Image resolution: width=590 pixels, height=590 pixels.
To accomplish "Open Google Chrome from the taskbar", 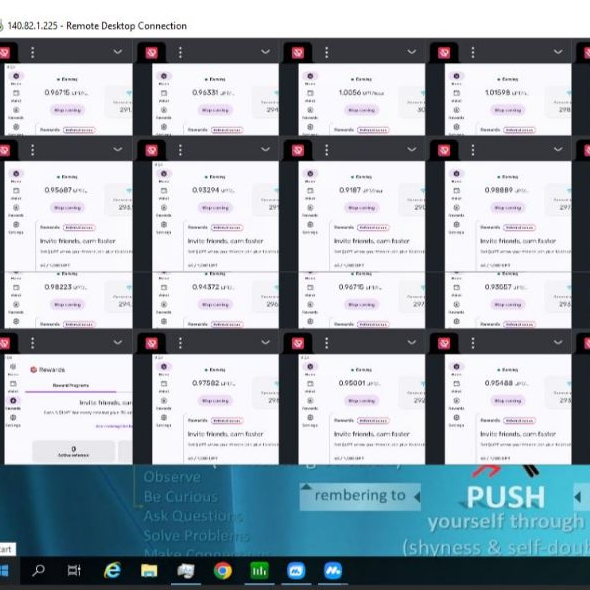I will (x=223, y=571).
